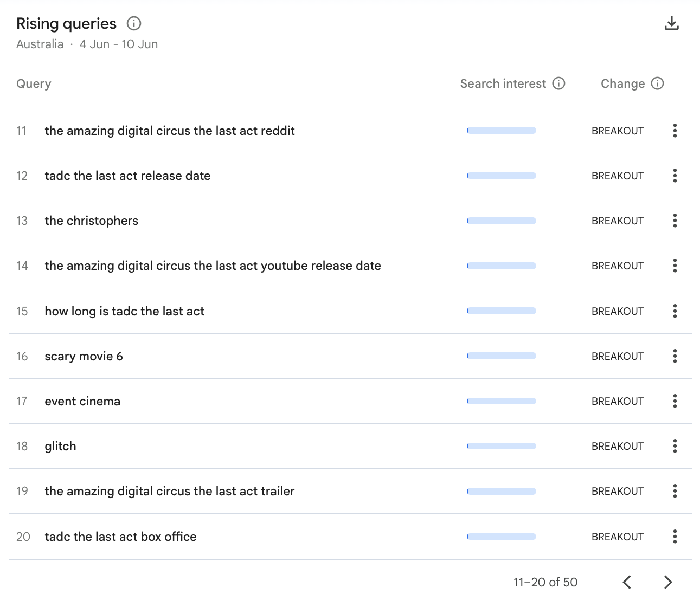Viewport: 700px width, 607px height.
Task: Download the rising queries data
Action: [671, 23]
